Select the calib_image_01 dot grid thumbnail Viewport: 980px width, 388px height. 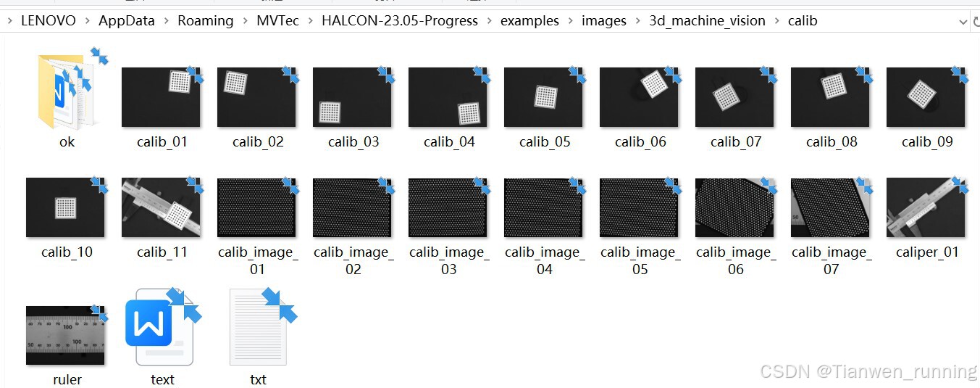(256, 207)
